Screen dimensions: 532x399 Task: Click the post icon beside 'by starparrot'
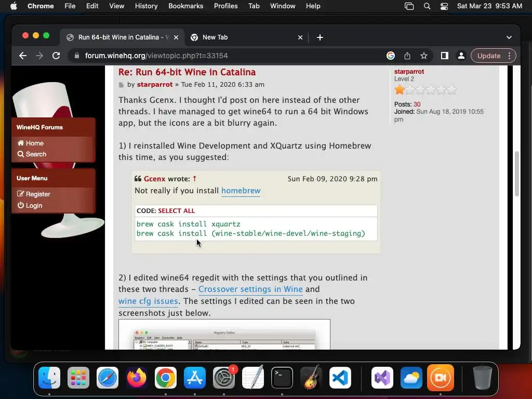click(121, 85)
